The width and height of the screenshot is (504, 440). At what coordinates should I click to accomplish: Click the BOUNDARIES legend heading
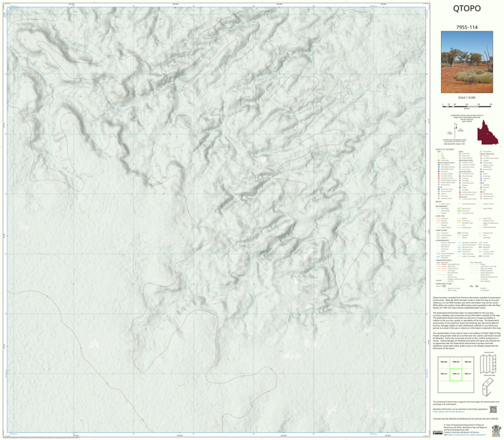pos(441,206)
